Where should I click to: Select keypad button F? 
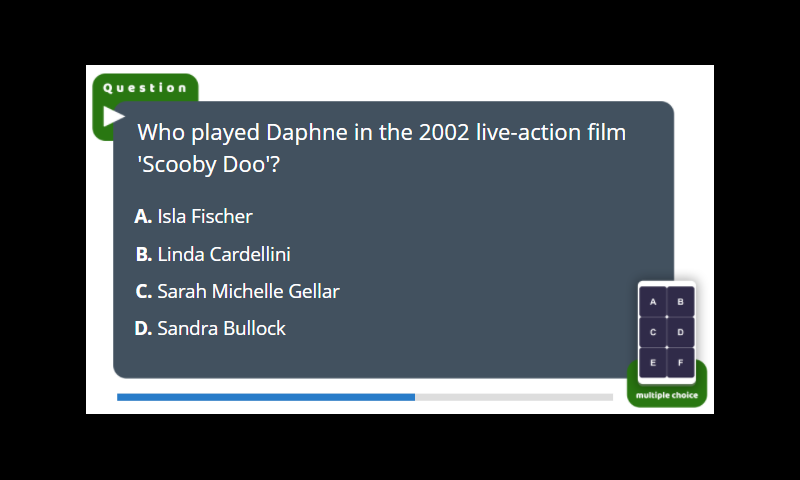coord(680,363)
